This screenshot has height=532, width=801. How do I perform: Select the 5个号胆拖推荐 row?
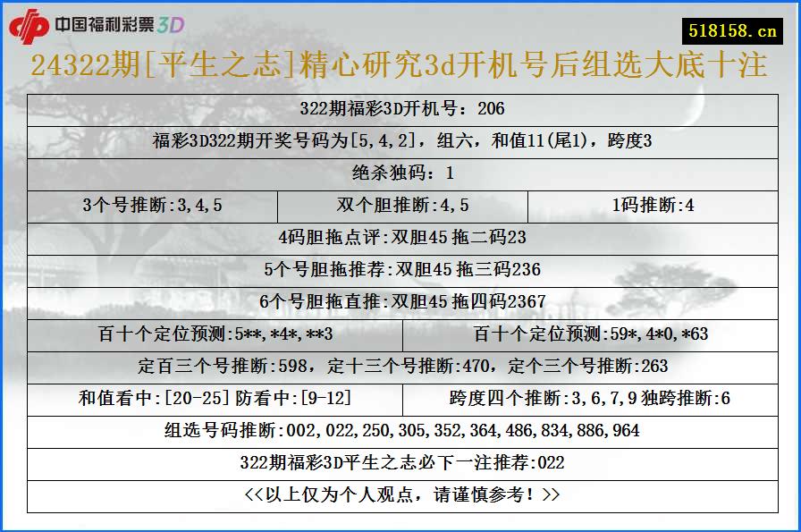point(400,268)
